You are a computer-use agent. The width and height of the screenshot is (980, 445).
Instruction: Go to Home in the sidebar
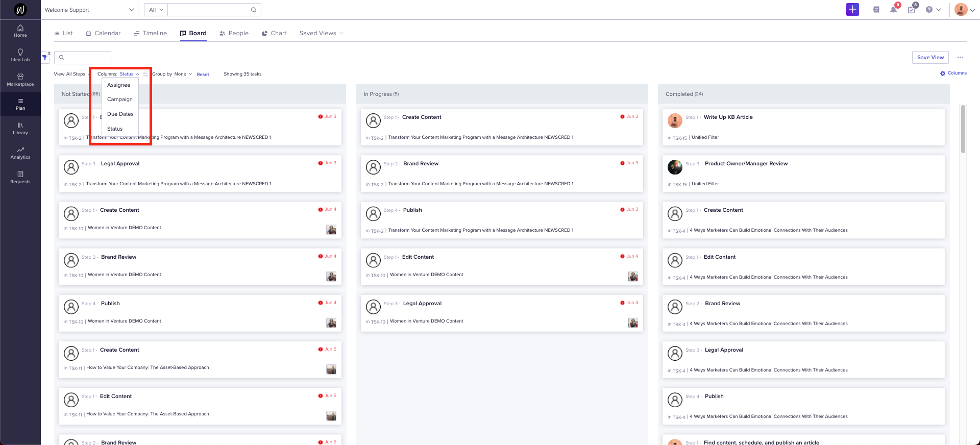click(20, 31)
